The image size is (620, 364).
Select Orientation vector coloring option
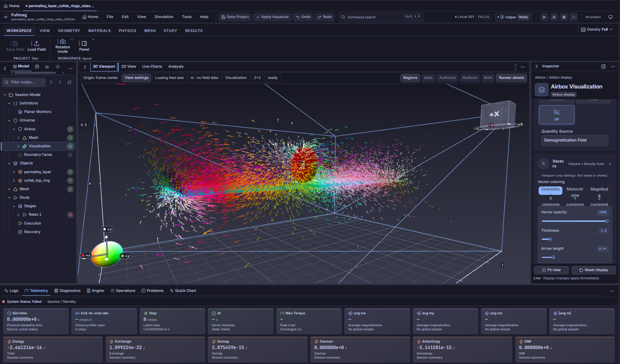551,191
